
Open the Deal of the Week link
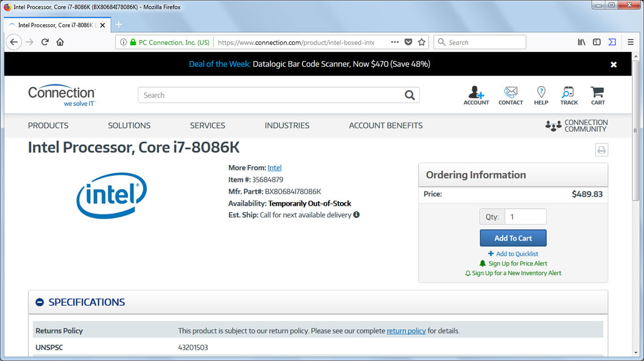[x=309, y=64]
